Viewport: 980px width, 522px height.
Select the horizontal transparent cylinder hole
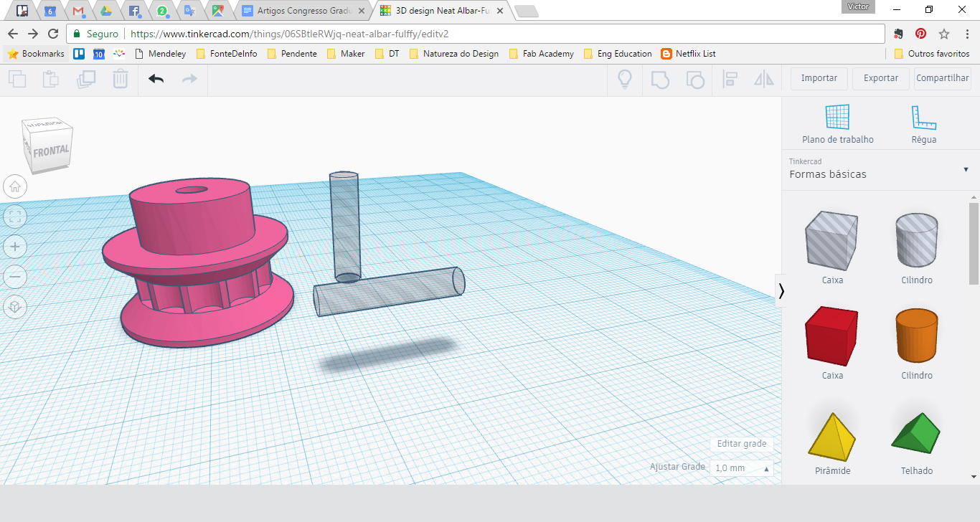[x=390, y=291]
